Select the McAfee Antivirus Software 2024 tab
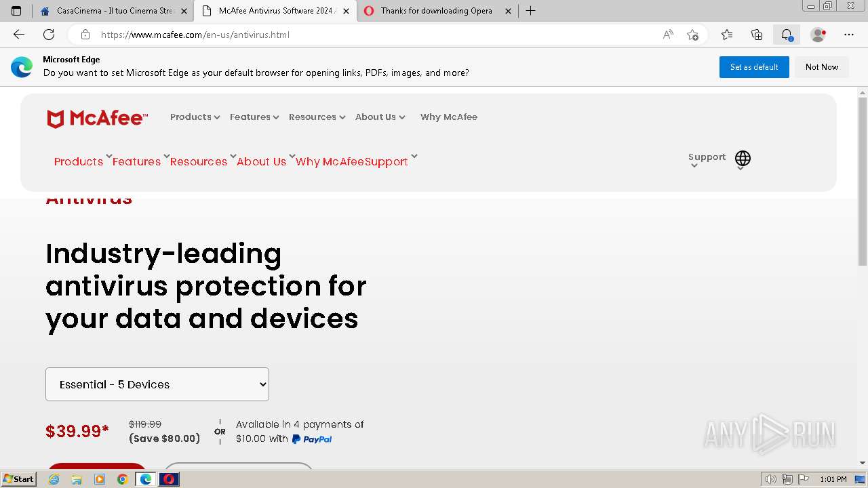Image resolution: width=868 pixels, height=488 pixels. [x=275, y=11]
